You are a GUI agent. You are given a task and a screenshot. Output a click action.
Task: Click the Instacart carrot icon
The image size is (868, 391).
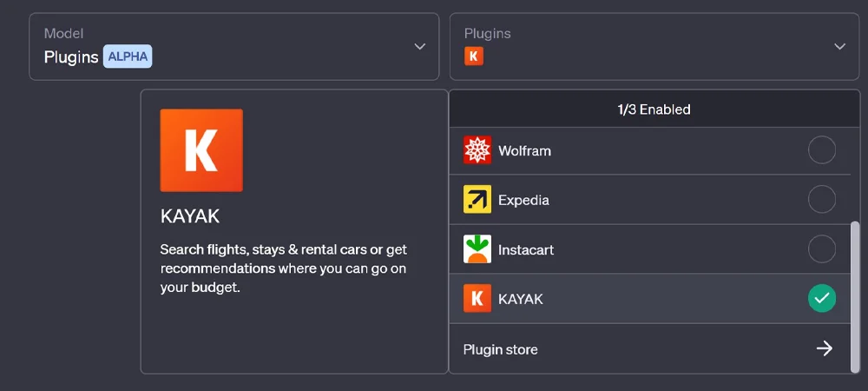pyautogui.click(x=477, y=249)
